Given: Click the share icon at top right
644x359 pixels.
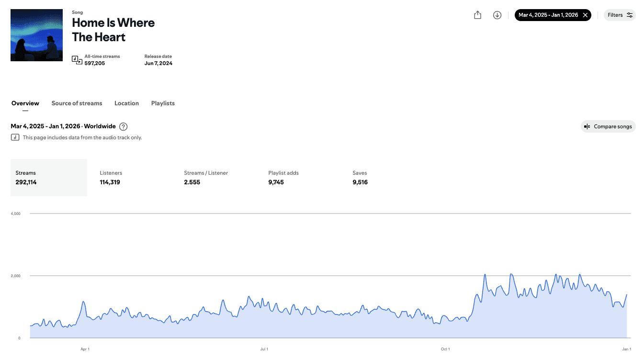Looking at the screenshot, I should click(477, 15).
